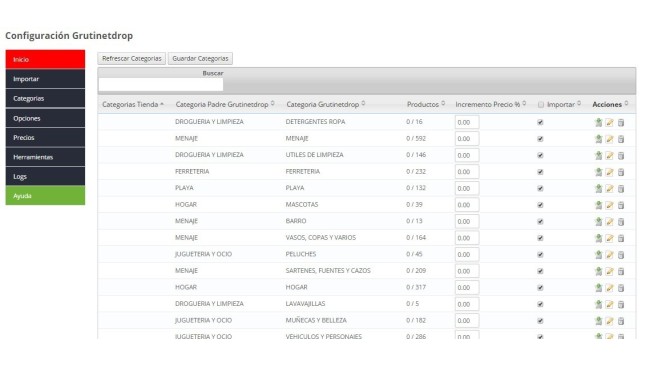
Task: Click the pencil edit icon for DETERGENTES ROPA
Action: (x=609, y=122)
